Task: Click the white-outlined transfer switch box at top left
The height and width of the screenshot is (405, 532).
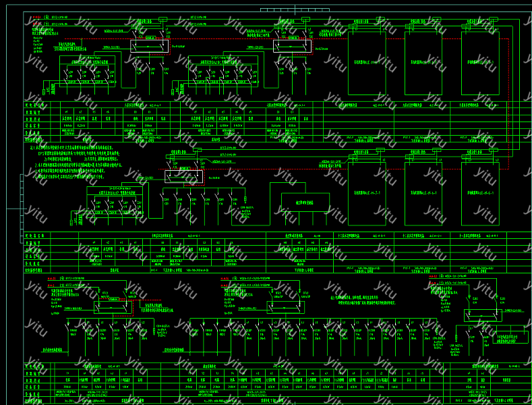Action: (149, 45)
